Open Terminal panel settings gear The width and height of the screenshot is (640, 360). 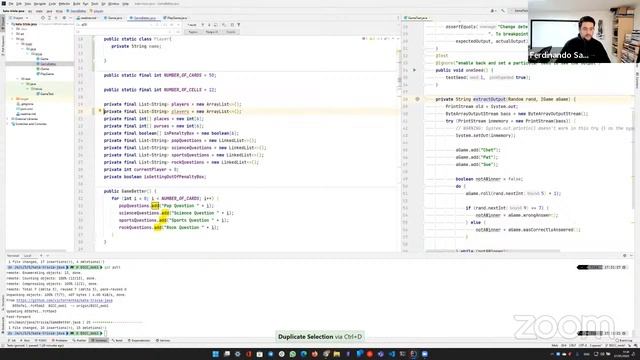coord(624,256)
